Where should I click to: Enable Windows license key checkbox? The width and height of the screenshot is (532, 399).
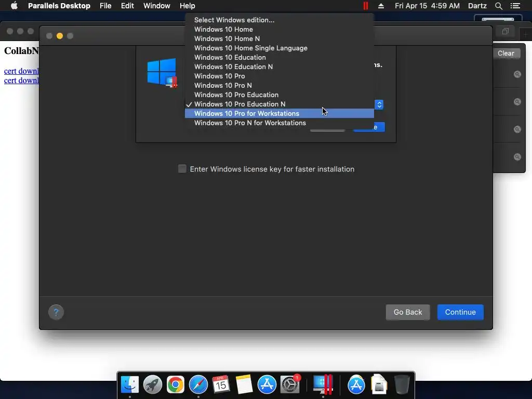pyautogui.click(x=182, y=169)
